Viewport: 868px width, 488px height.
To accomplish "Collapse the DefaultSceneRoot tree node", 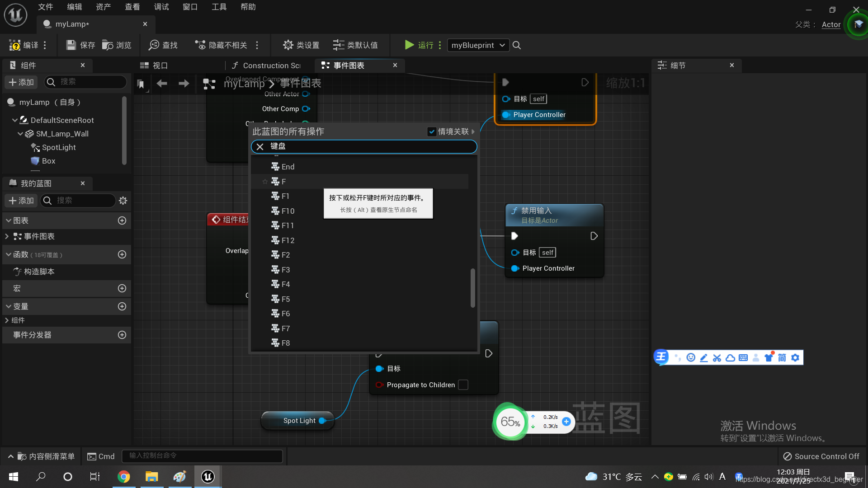I will point(15,120).
